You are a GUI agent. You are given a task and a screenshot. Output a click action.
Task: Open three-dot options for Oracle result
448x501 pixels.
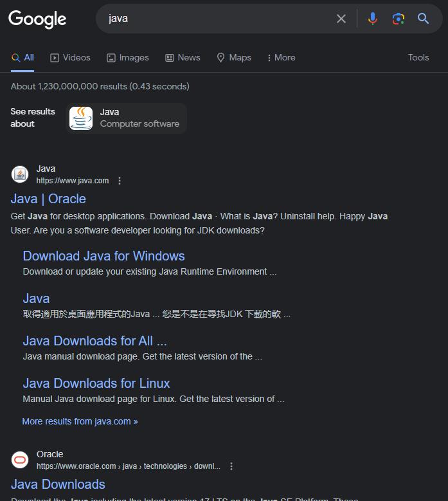(x=231, y=466)
